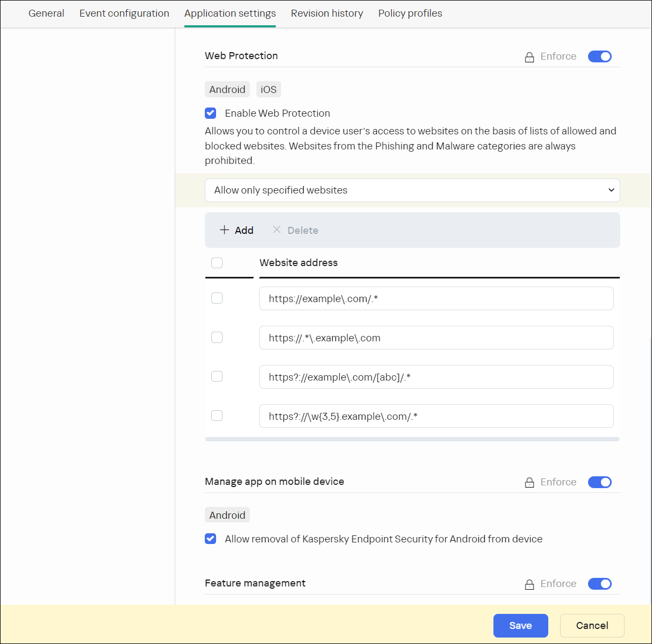The image size is (652, 644).
Task: Click the Cancel button
Action: [592, 625]
